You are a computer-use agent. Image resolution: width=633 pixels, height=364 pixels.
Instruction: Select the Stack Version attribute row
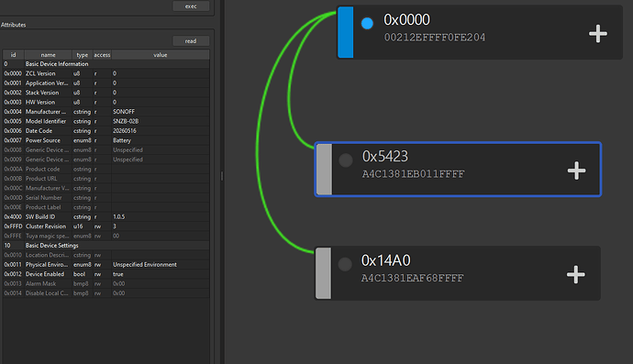tap(106, 93)
